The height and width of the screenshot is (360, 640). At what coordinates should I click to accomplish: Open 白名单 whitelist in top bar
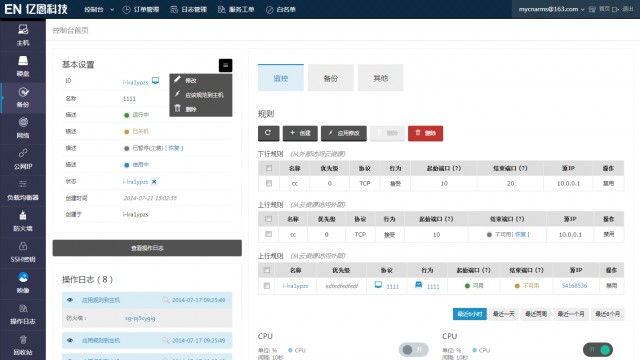click(x=281, y=9)
